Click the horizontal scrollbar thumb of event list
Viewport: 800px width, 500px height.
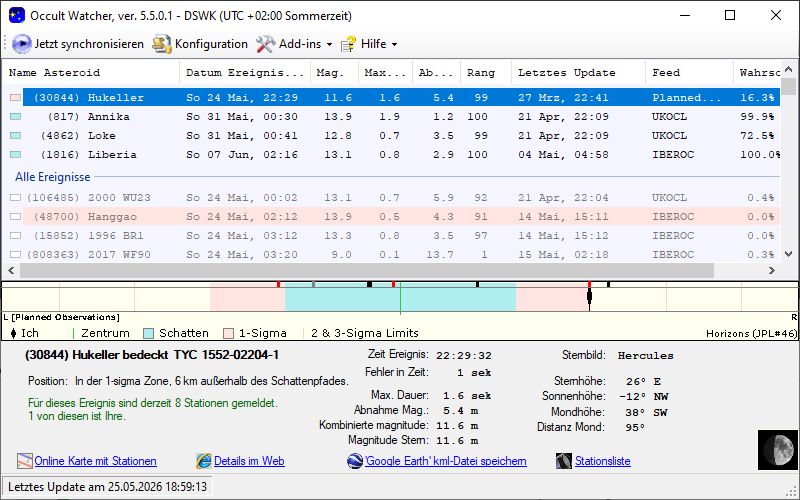pos(366,270)
